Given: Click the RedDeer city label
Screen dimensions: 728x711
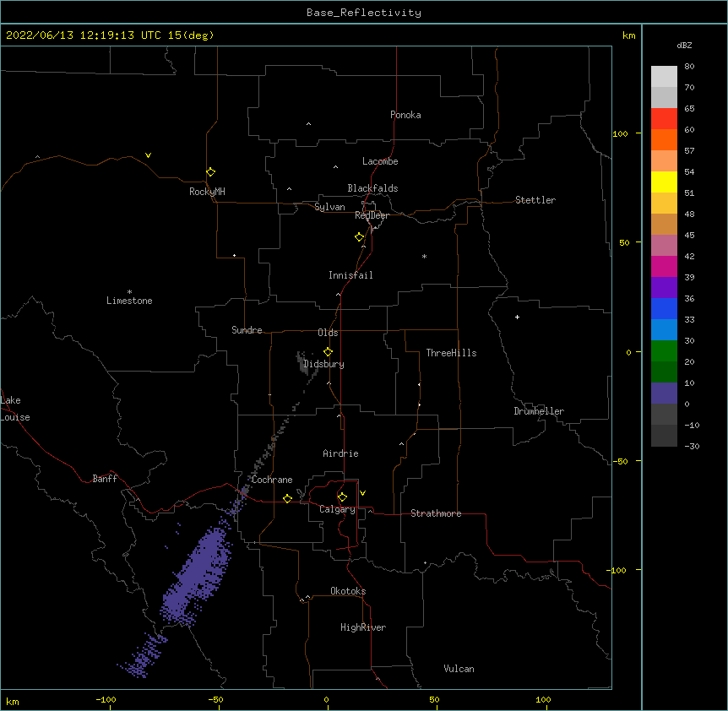Looking at the screenshot, I should 372,215.
